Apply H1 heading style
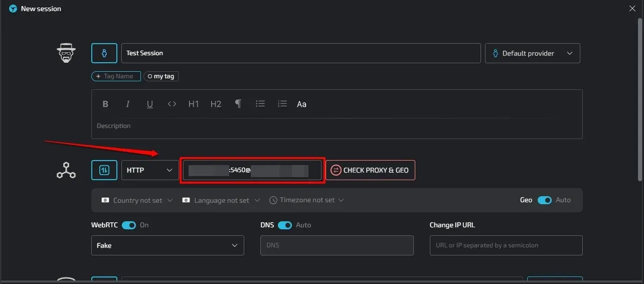644x284 pixels. [x=194, y=104]
